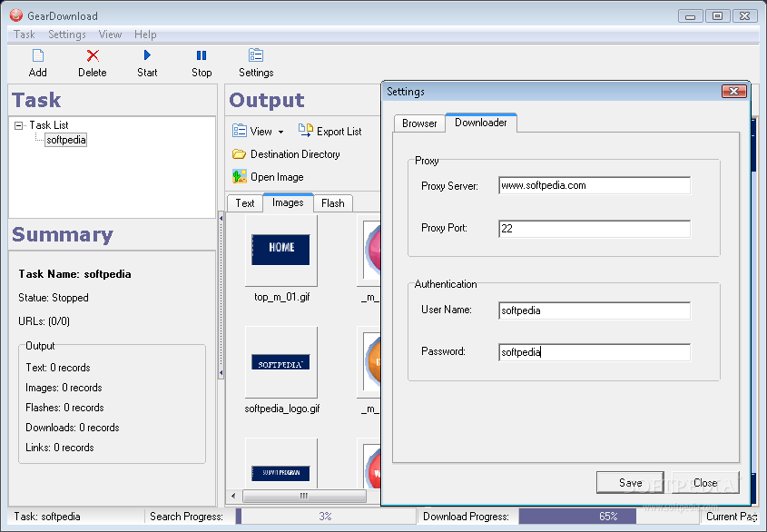Click the Proxy Server input field
This screenshot has height=532, width=767.
click(595, 185)
